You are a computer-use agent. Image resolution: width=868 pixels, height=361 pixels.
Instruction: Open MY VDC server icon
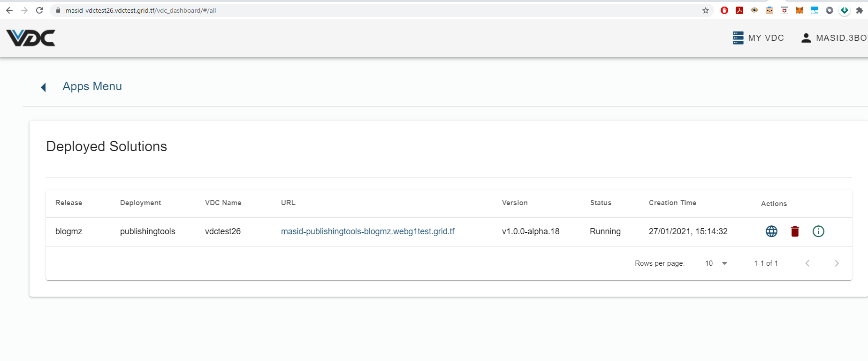[x=738, y=38]
